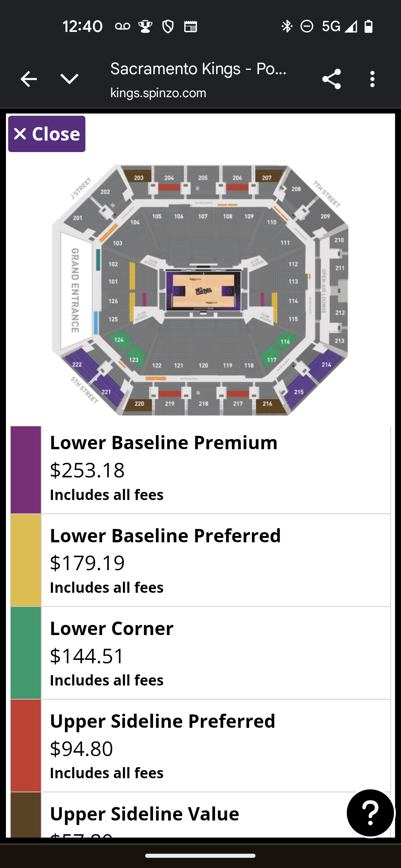Screen dimensions: 401x868
Task: Tap the share icon
Action: 332,79
